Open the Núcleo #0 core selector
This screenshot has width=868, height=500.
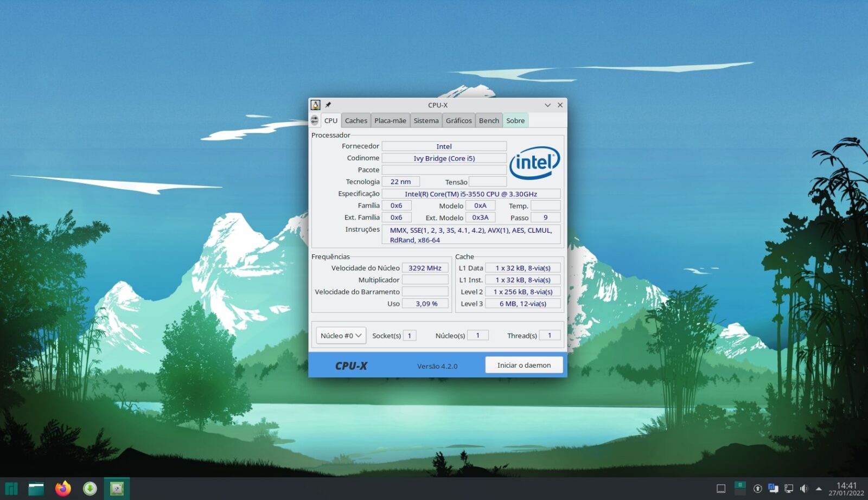(340, 335)
